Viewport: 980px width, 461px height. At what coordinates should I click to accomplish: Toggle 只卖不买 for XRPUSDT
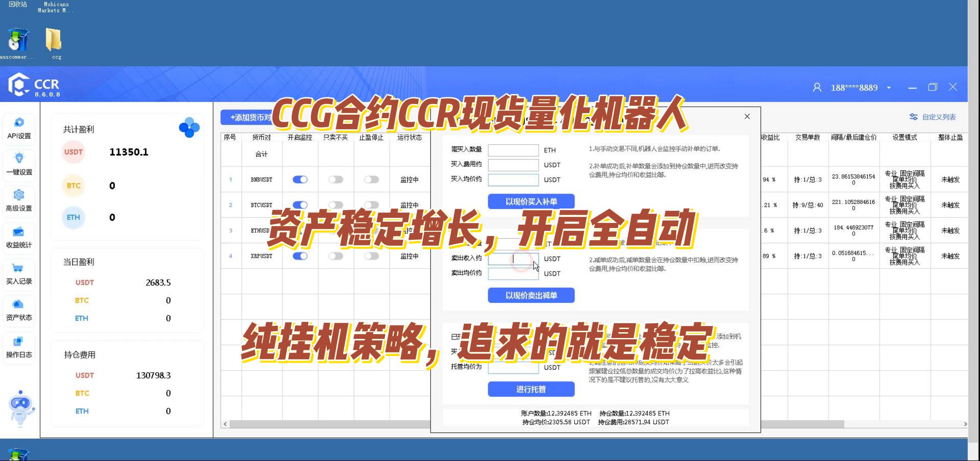(336, 256)
